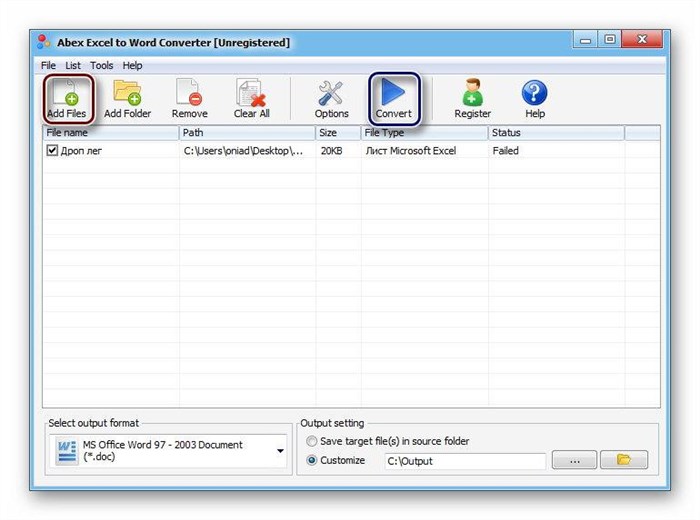Screen dimensions: 700x520
Task: Sort by Size column header
Action: pos(338,133)
